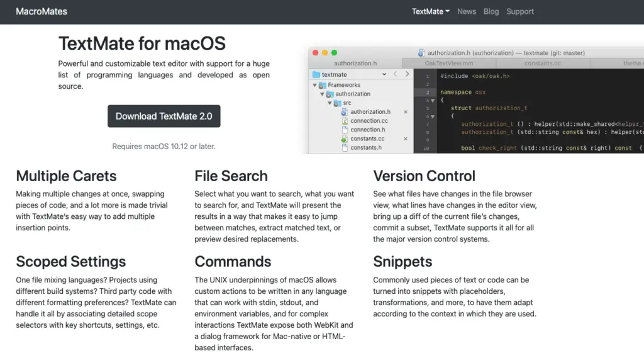Switch to the constants.cc tab

pos(543,64)
